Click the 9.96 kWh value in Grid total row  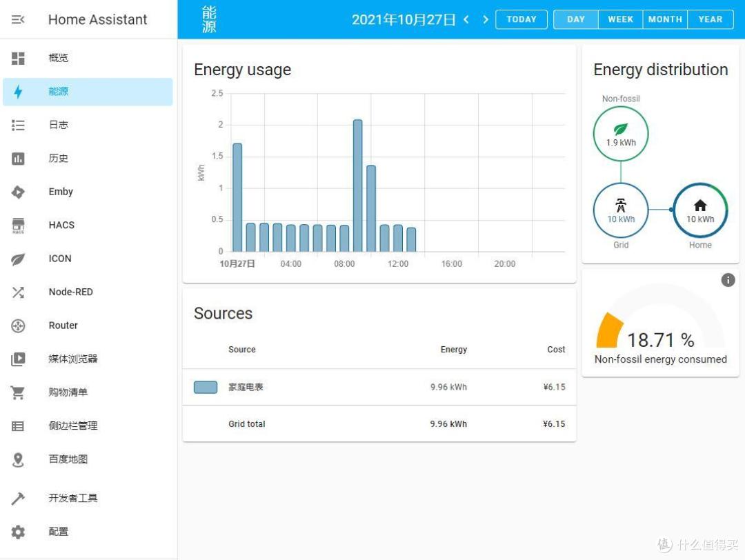448,424
